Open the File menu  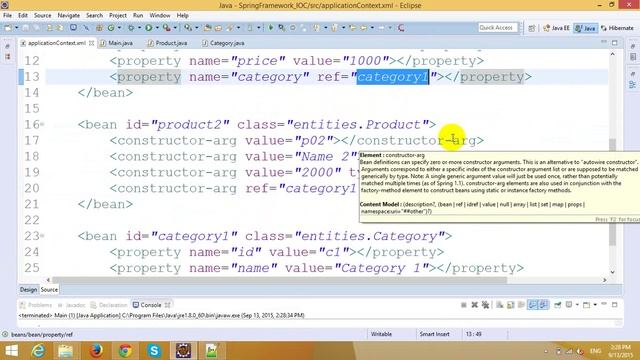coord(7,16)
